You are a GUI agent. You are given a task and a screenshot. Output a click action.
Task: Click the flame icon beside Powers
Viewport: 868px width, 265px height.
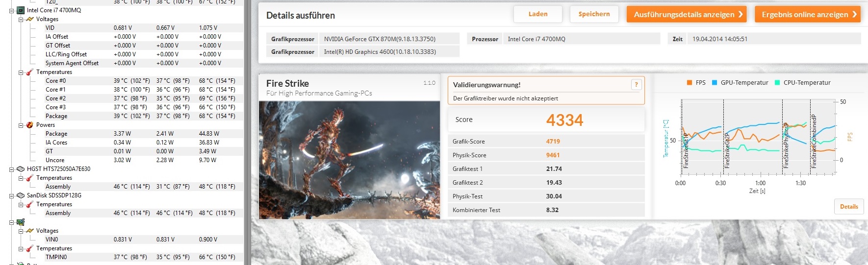[30, 125]
